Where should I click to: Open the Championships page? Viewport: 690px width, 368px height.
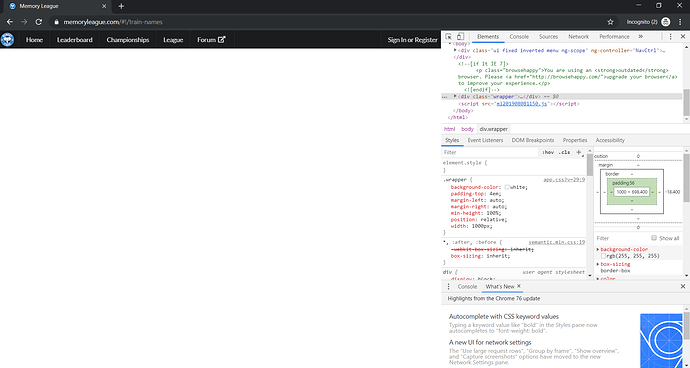pos(128,40)
